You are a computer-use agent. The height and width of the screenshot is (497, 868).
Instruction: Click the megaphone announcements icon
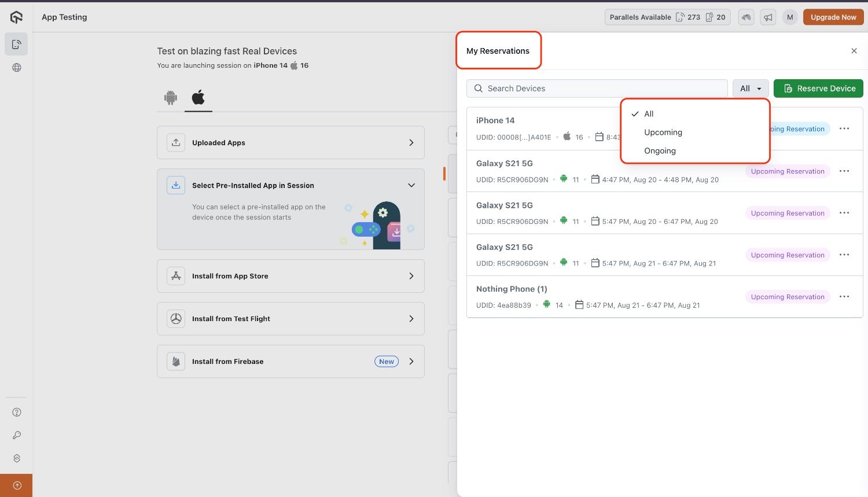click(768, 17)
